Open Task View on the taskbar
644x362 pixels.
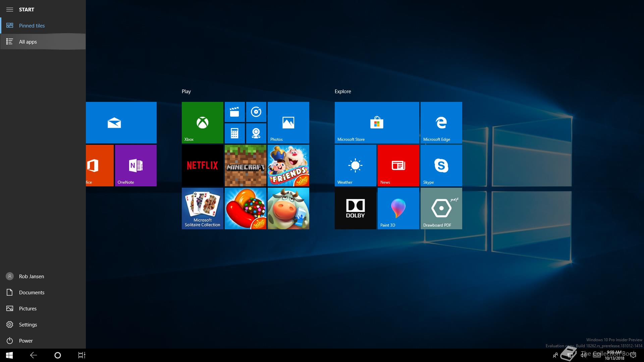pyautogui.click(x=82, y=355)
